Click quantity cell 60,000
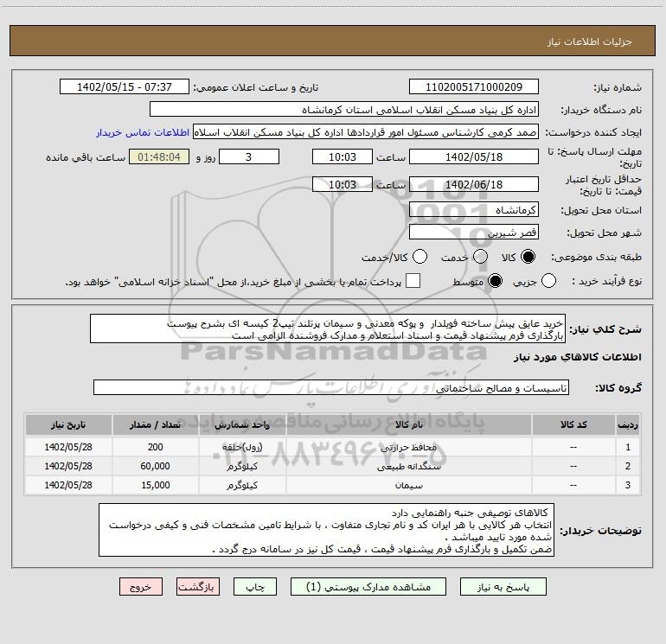666x644 pixels. 155,466
